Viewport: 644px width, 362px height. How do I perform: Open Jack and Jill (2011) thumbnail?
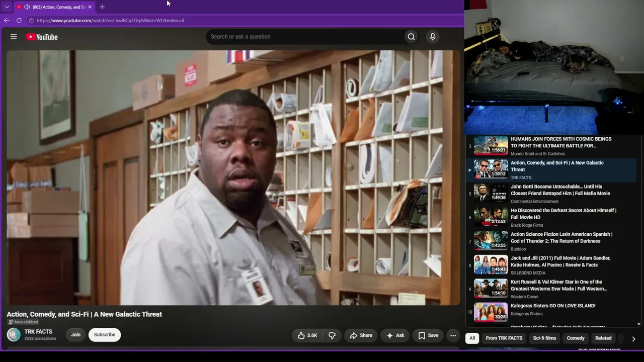coord(491,264)
